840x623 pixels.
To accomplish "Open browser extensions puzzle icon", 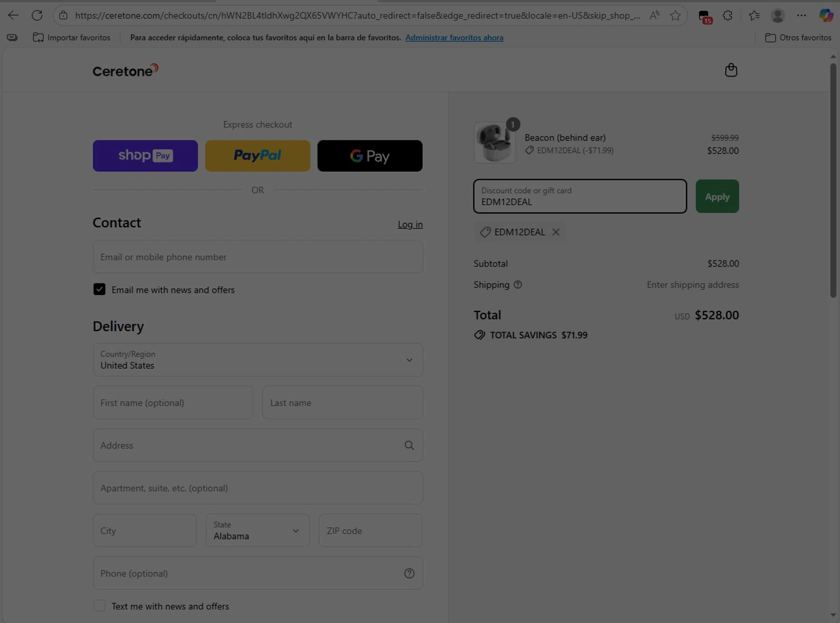I will coord(727,15).
